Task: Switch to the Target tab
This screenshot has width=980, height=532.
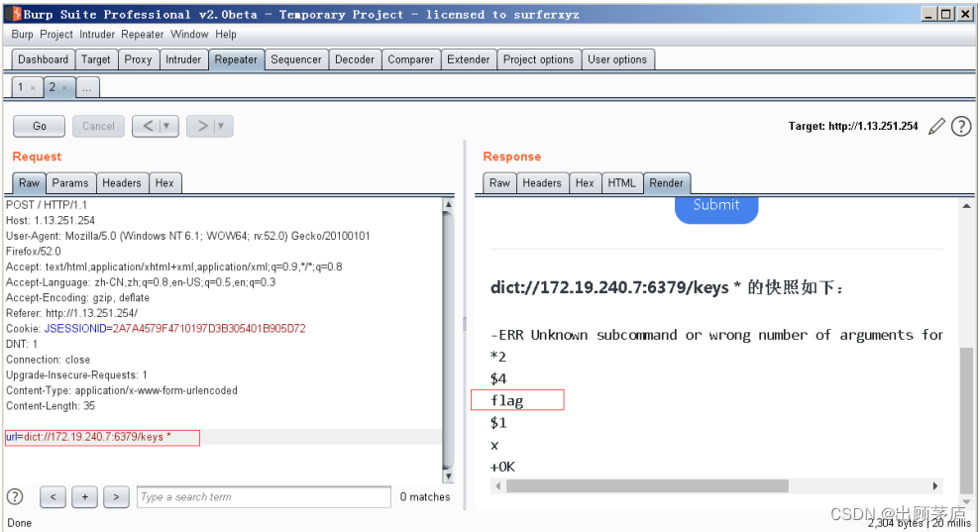Action: 96,59
